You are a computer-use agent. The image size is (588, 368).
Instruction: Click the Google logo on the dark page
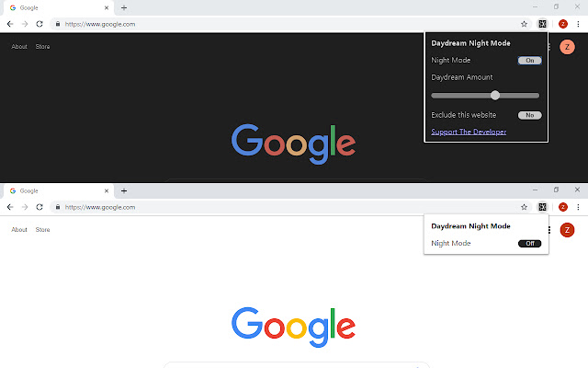294,144
